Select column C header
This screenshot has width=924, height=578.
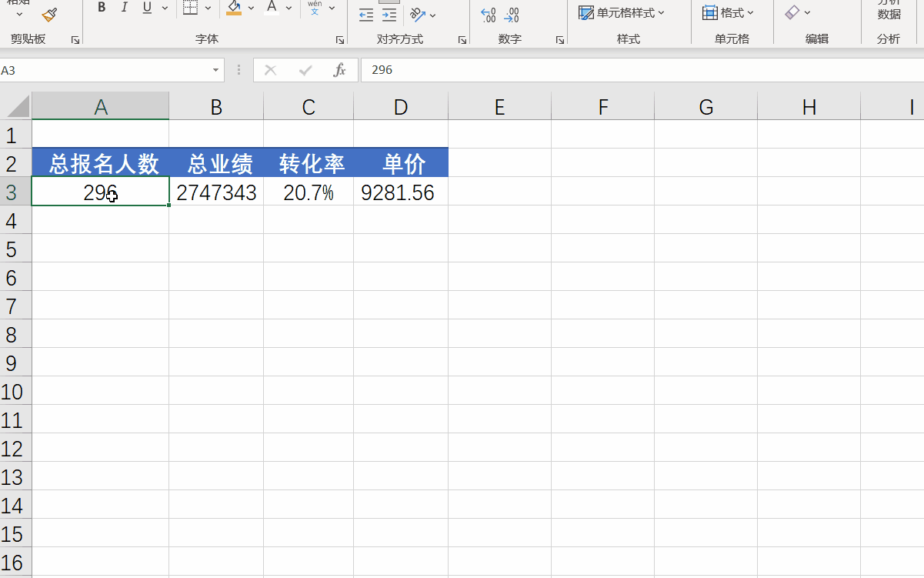tap(309, 107)
